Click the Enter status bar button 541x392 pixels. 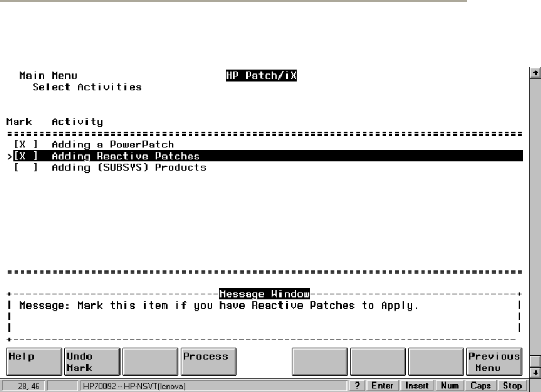(x=382, y=386)
